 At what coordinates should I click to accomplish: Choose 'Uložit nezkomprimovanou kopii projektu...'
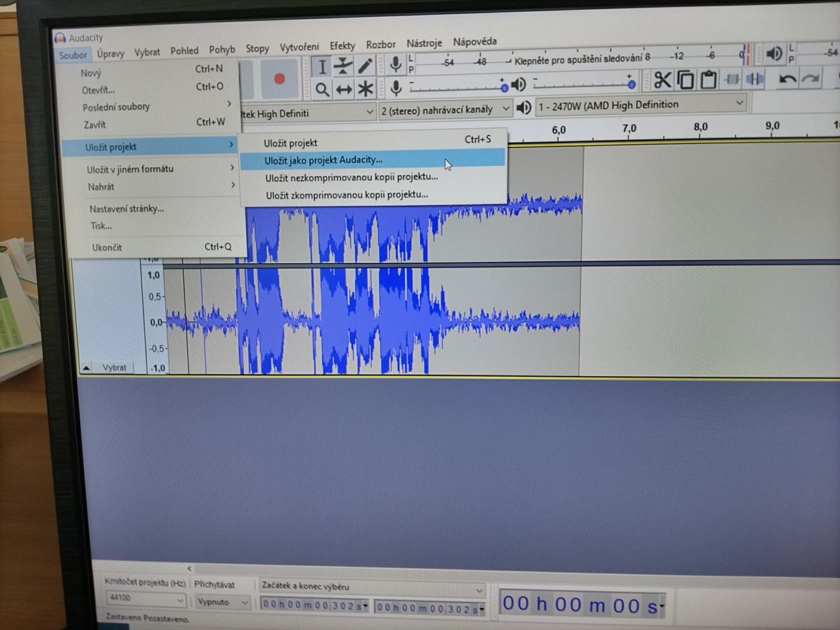375,177
